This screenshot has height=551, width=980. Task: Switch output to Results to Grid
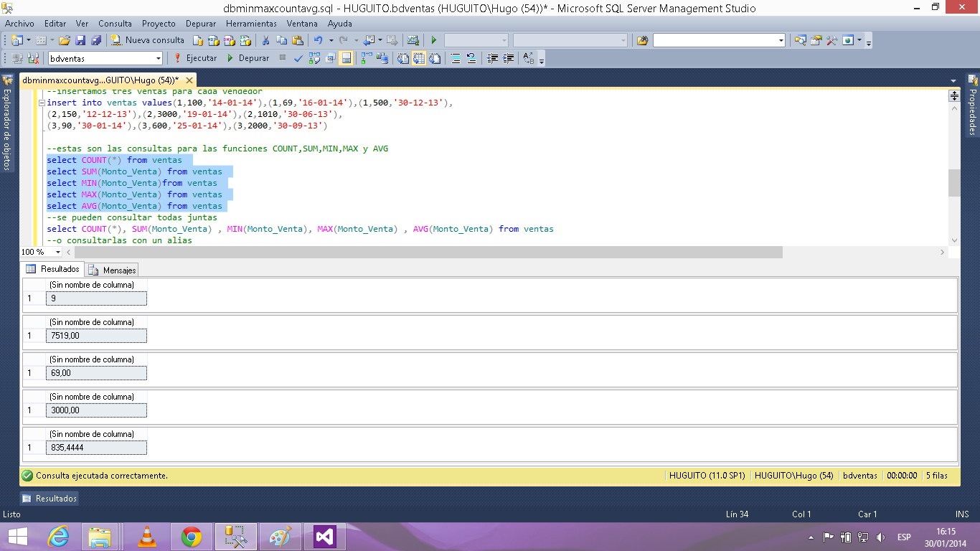click(418, 58)
